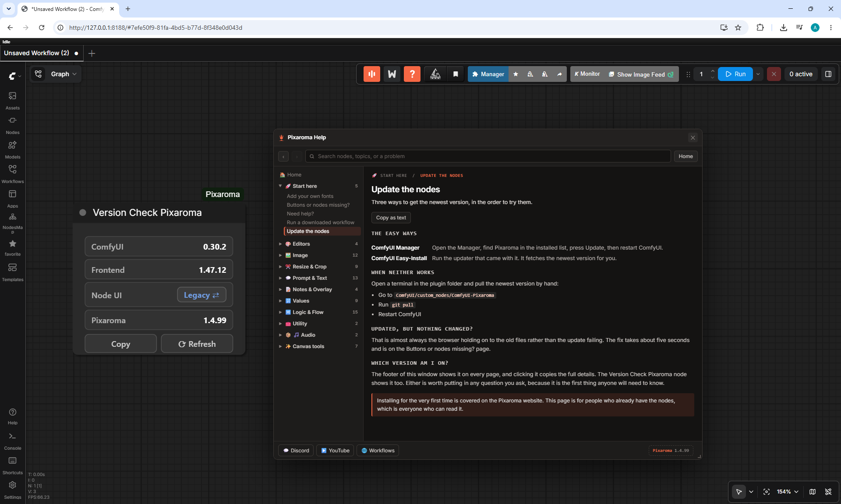
Task: Run the workflow
Action: [x=735, y=74]
